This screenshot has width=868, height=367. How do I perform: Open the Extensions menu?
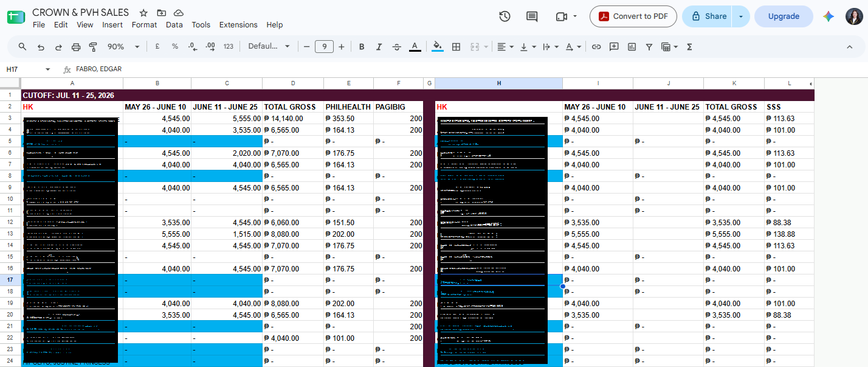(x=238, y=25)
